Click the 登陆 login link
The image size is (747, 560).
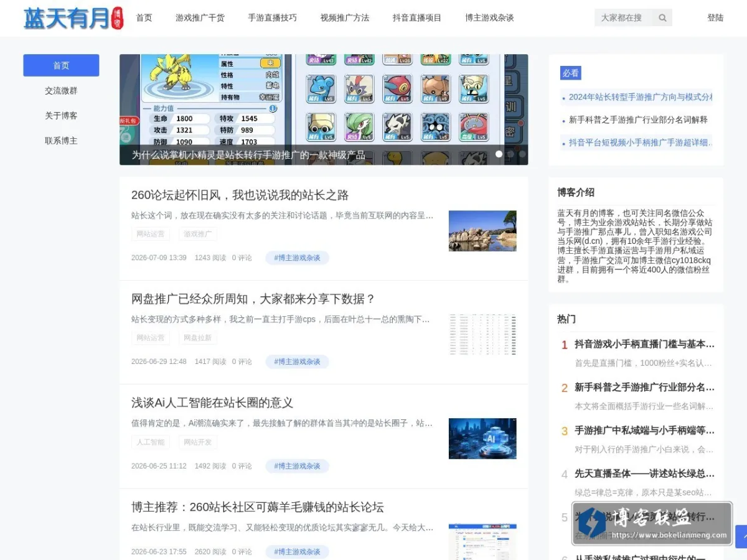coord(715,18)
